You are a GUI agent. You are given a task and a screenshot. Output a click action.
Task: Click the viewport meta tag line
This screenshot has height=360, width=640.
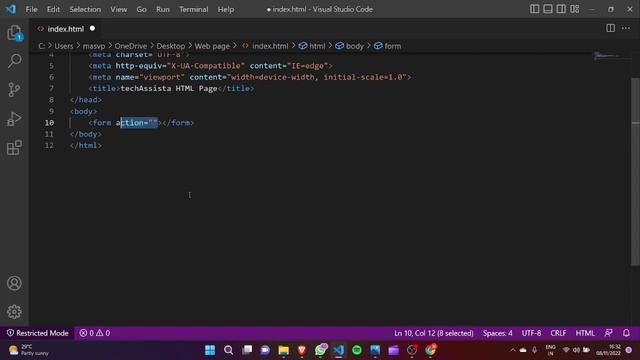tap(250, 77)
